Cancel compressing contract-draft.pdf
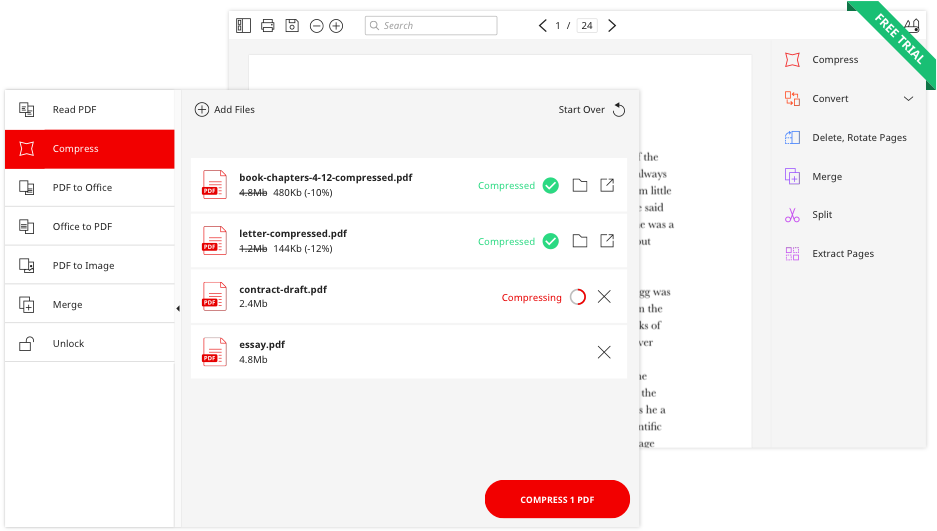This screenshot has width=937, height=531. click(604, 297)
